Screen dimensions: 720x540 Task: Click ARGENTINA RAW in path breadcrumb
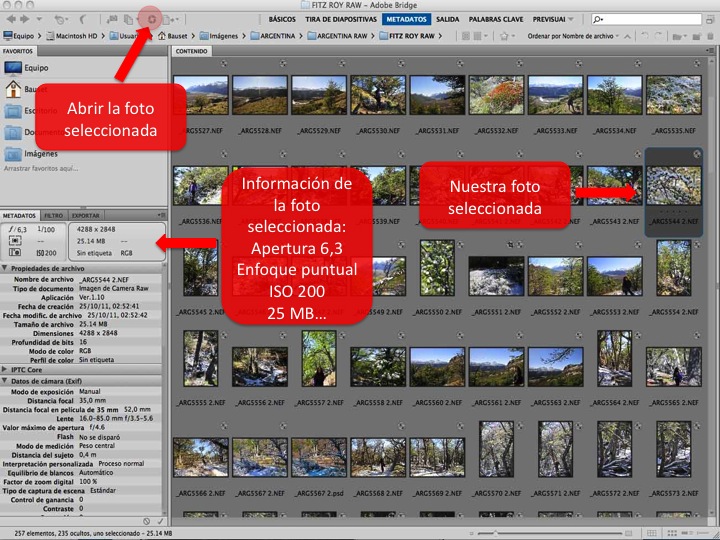point(343,36)
